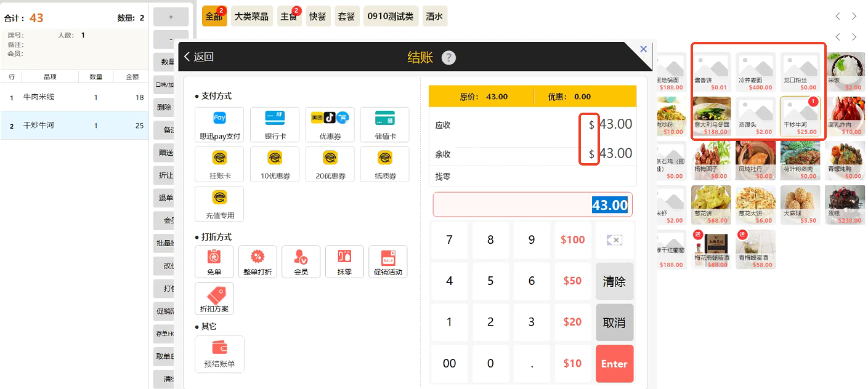868x389 pixels.
Task: Select 储值卡 stored-value card payment
Action: pyautogui.click(x=384, y=124)
